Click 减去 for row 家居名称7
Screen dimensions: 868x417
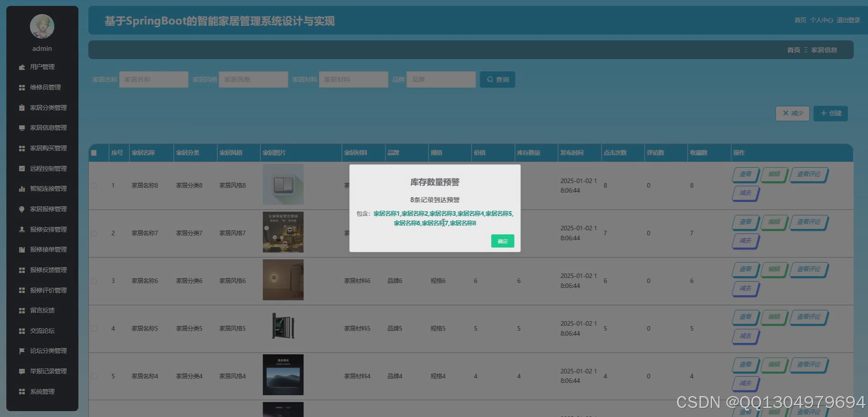745,241
